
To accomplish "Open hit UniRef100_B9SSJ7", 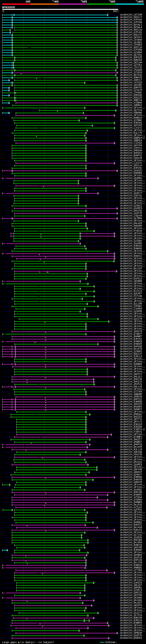I will (131, 17).
